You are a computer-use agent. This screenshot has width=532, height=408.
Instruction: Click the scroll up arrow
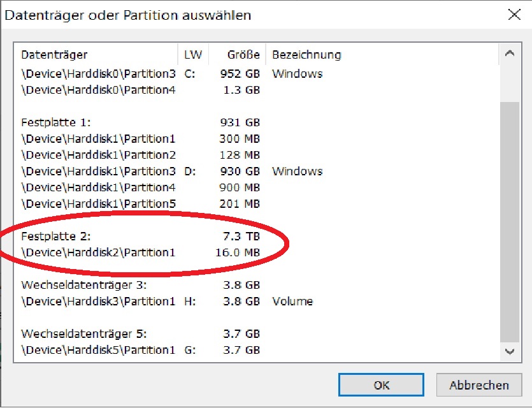pos(510,54)
